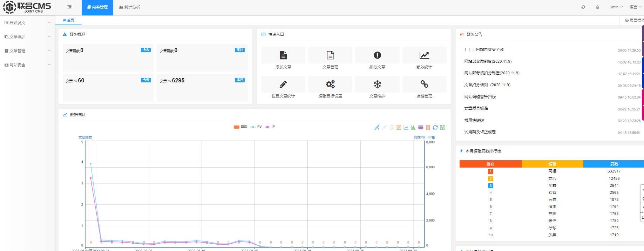Toggle the sidebar collapse hamburger icon
644x251 pixels.
[x=69, y=7]
